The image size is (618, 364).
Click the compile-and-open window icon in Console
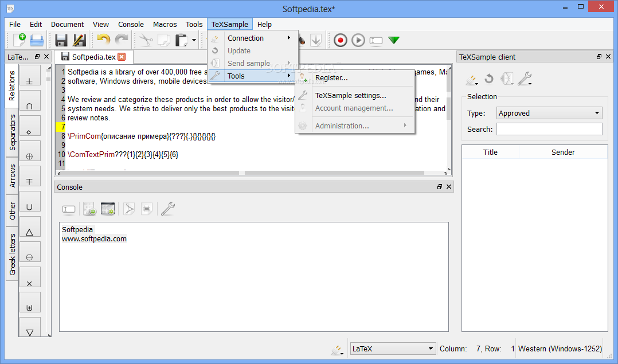(108, 209)
